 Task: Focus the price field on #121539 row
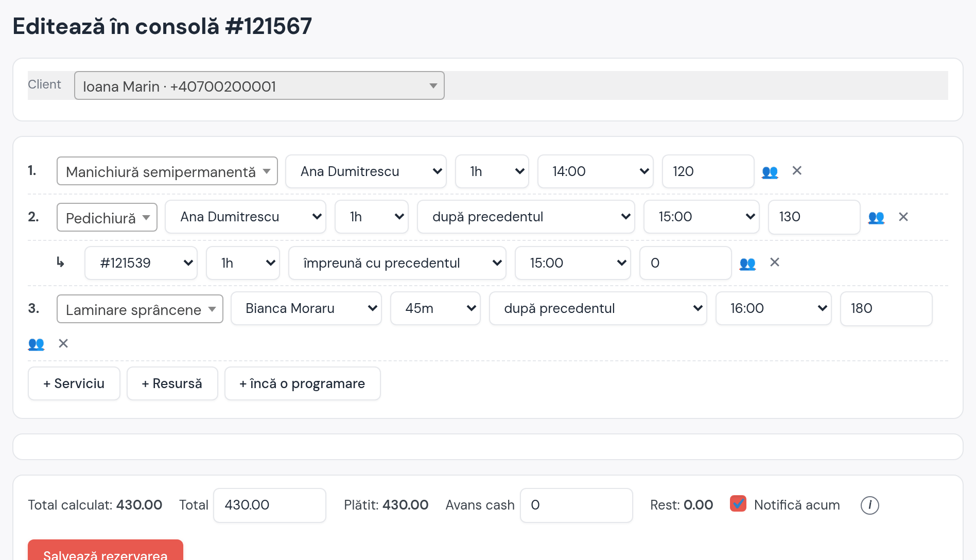tap(686, 263)
